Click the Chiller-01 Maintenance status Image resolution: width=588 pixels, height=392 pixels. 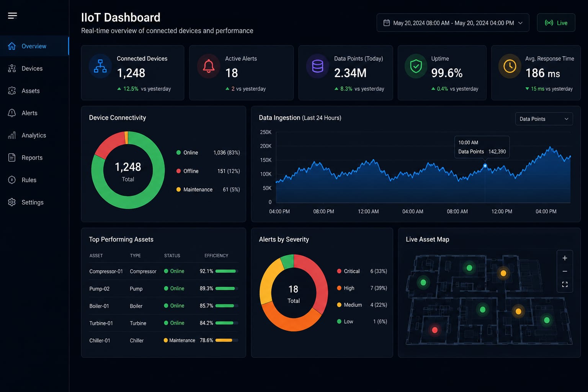[180, 340]
